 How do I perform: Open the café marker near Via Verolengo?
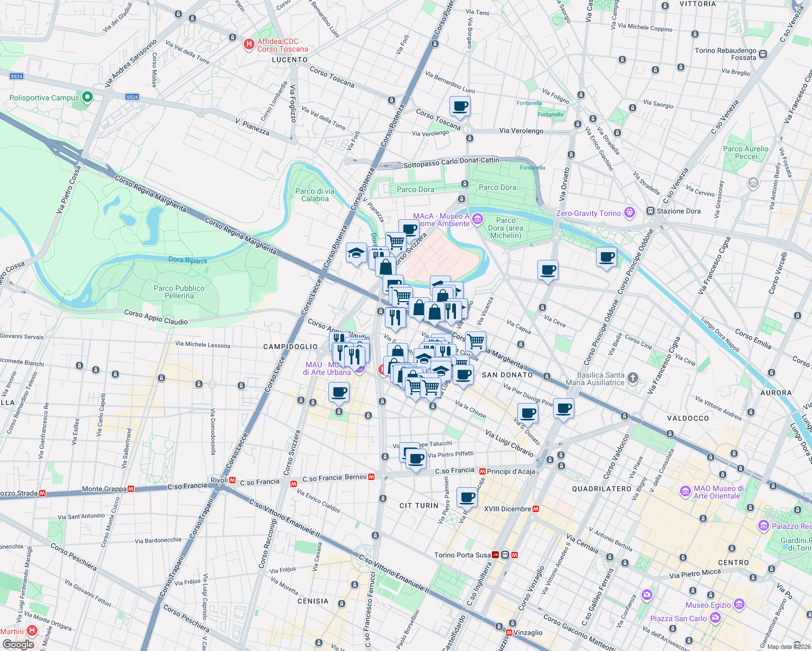460,107
